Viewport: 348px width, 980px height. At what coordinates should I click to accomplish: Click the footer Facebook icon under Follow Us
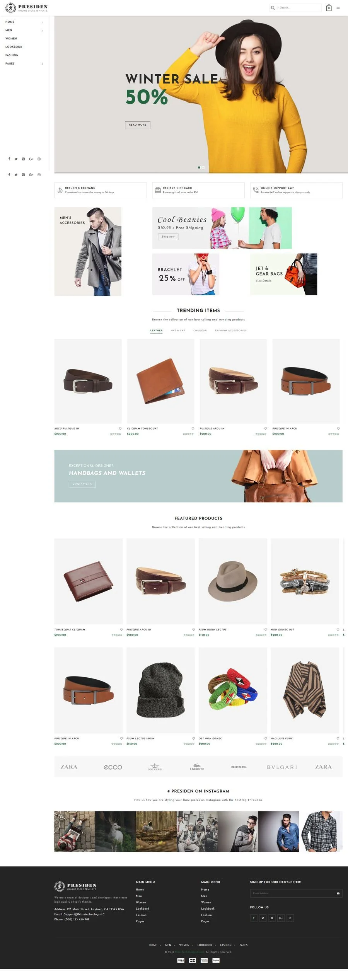[x=254, y=918]
